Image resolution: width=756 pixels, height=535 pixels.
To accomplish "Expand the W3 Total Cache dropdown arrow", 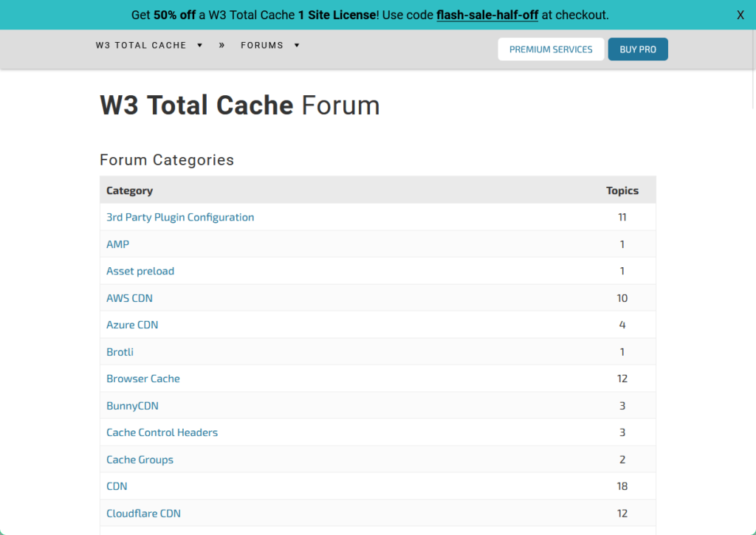I will 199,45.
